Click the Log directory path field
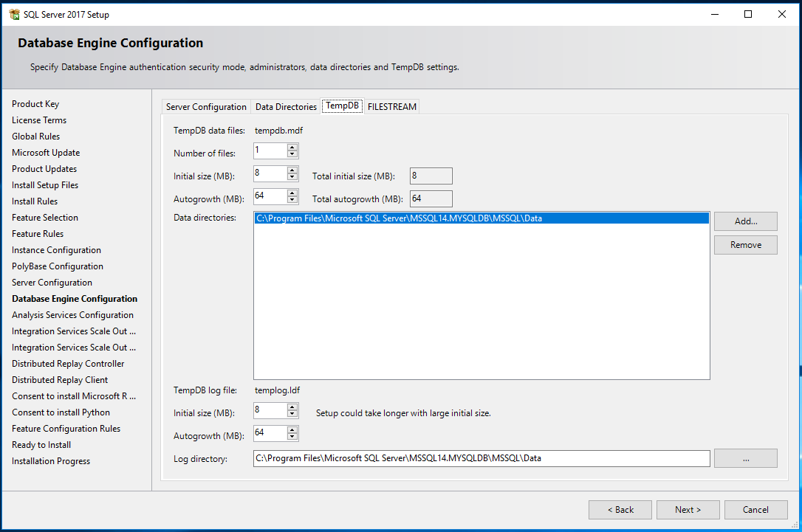802x532 pixels. click(481, 458)
